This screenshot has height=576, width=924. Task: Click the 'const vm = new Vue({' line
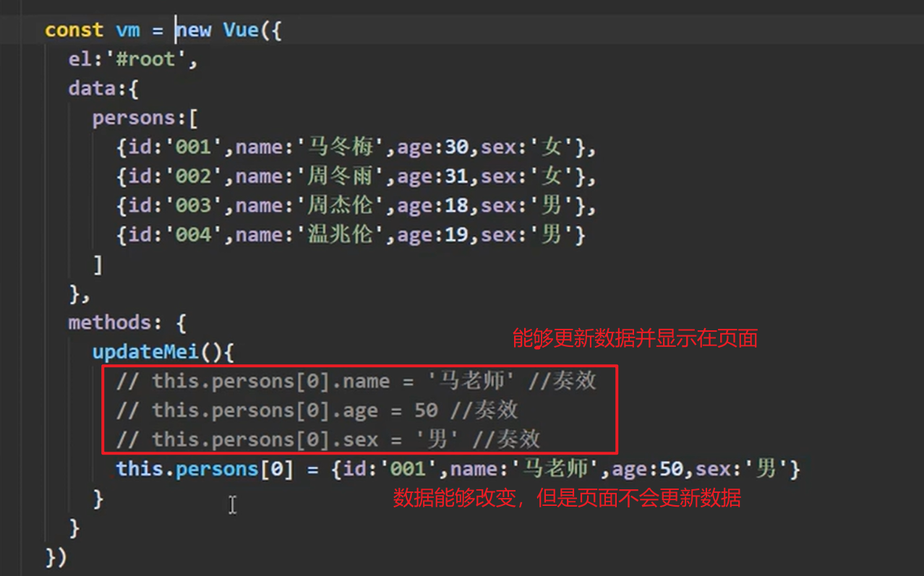coord(163,30)
